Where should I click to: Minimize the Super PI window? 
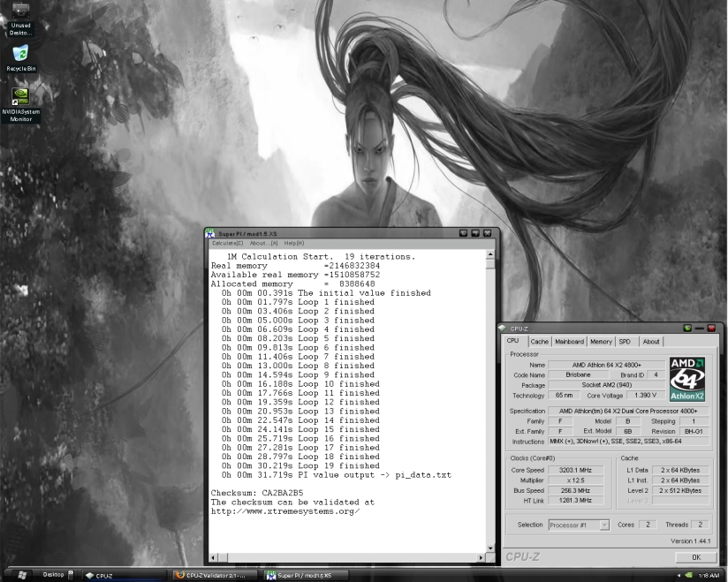click(463, 233)
